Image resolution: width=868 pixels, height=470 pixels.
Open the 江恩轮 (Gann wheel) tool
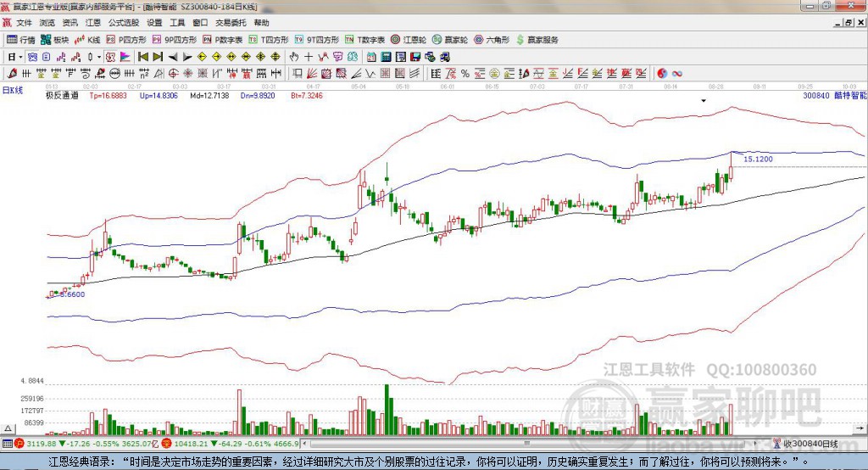click(409, 40)
